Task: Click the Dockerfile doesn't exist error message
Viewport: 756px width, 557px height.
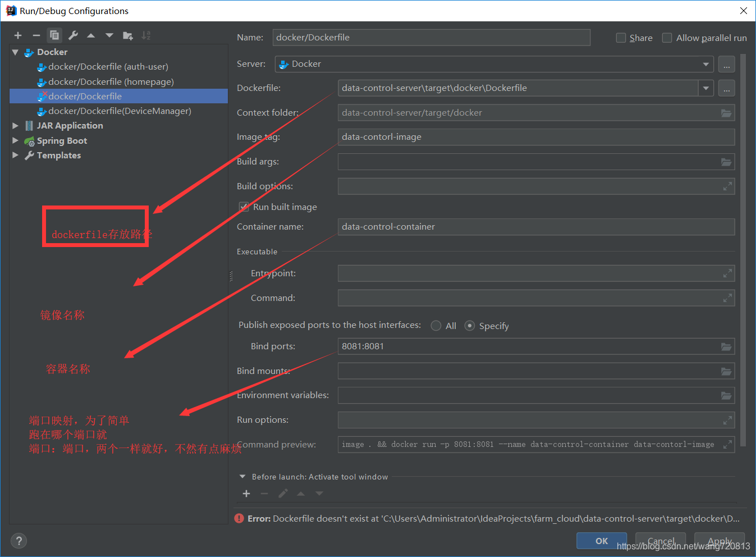Action: (493, 518)
